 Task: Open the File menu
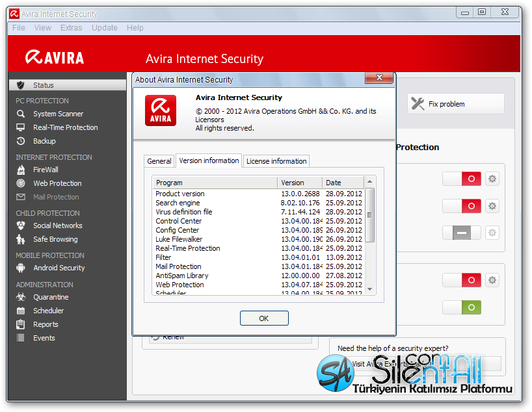point(19,28)
